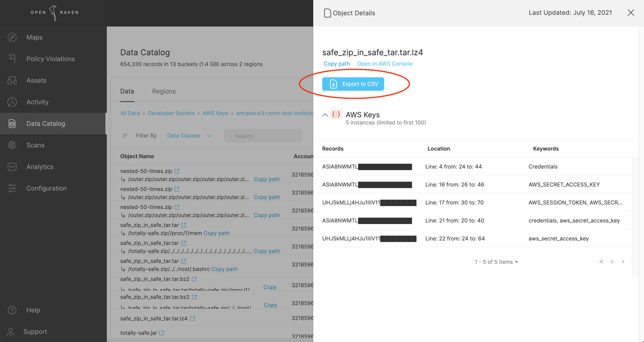Click the Export to CSV button
This screenshot has width=644, height=342.
tap(353, 84)
